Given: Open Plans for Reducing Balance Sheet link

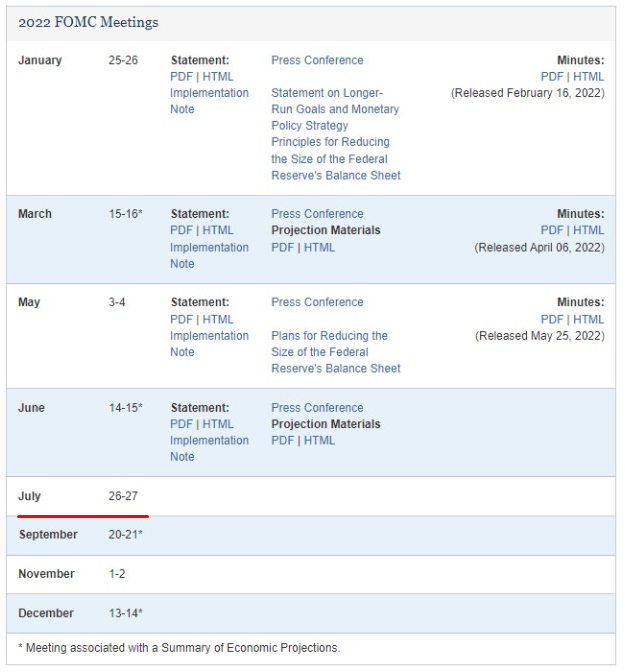Looking at the screenshot, I should (x=336, y=352).
